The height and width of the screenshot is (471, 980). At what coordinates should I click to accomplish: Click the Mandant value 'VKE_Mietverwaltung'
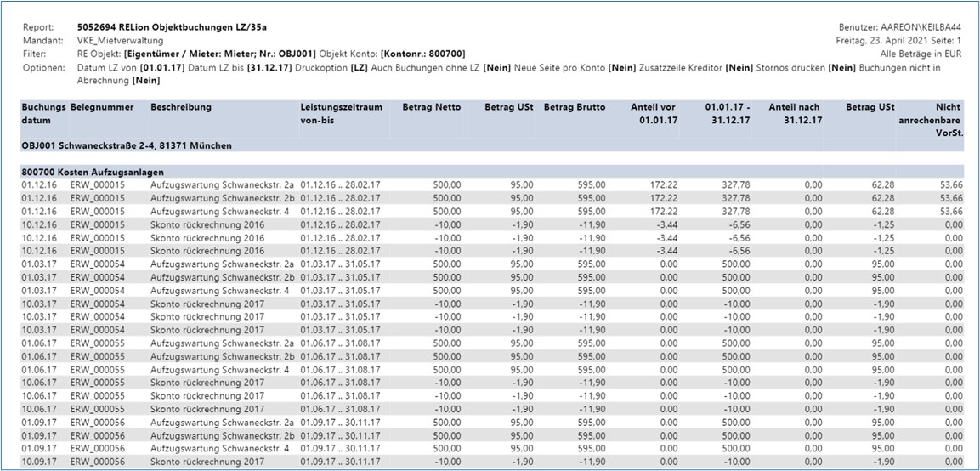[120, 40]
